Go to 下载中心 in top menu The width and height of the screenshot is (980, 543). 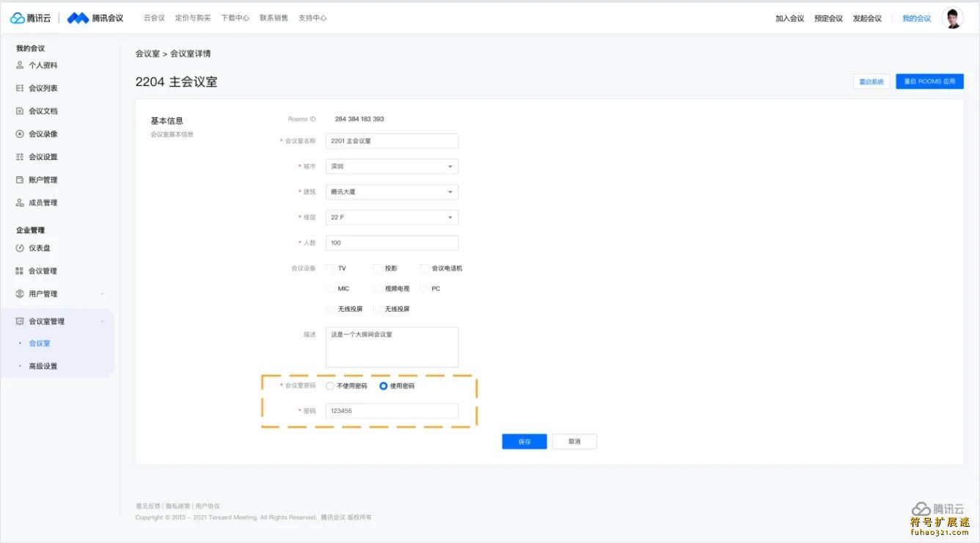point(235,18)
